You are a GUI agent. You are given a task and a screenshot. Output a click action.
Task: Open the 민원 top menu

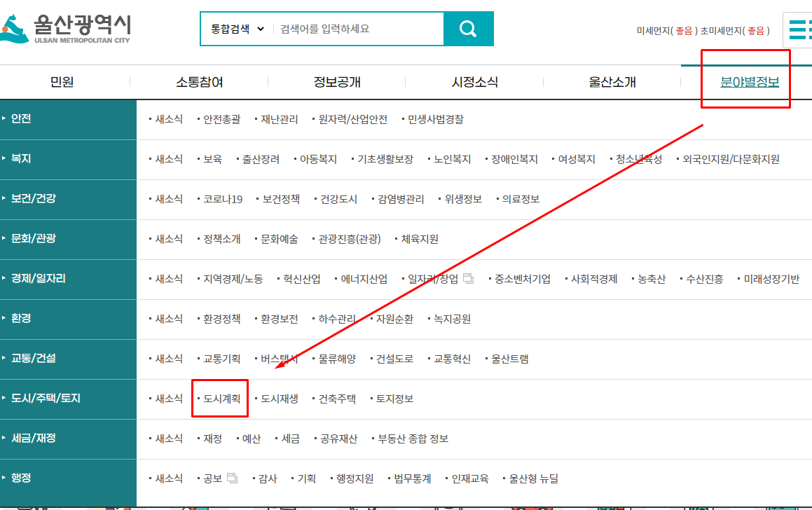(62, 82)
